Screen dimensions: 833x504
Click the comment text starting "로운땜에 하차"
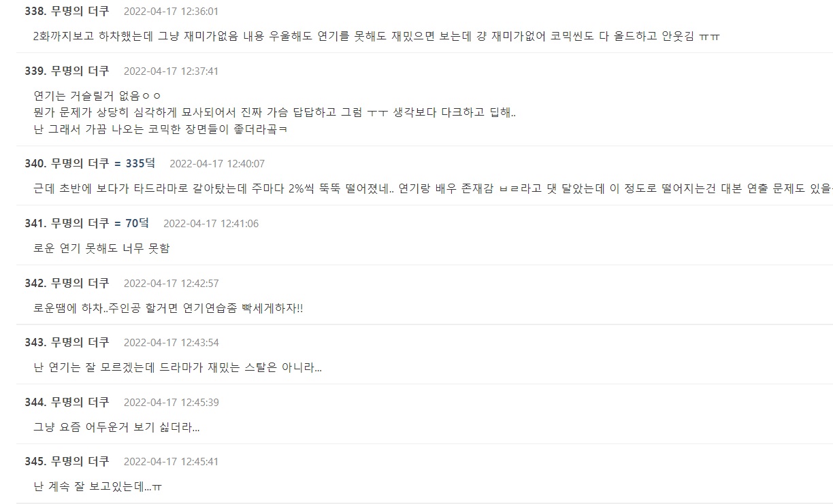[x=168, y=308]
